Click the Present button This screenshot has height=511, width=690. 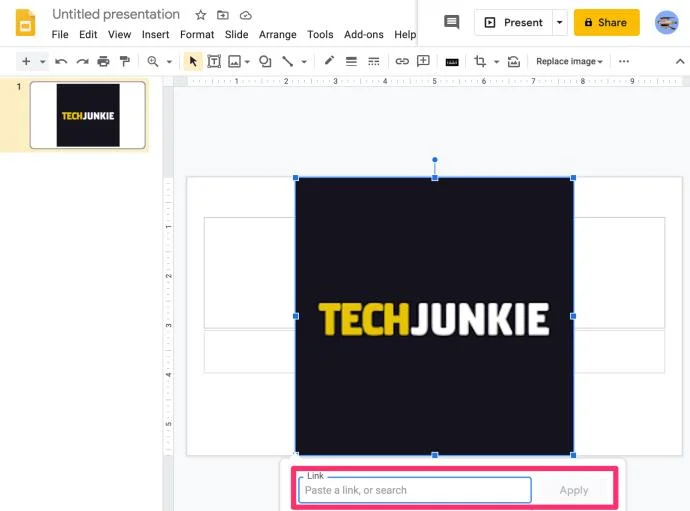514,22
